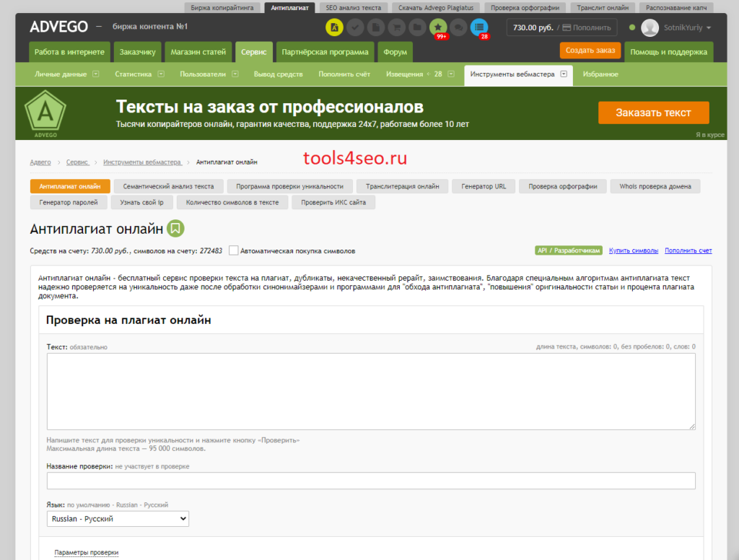Click the Я в курсе banner dismiss link
739x560 pixels.
click(x=710, y=135)
